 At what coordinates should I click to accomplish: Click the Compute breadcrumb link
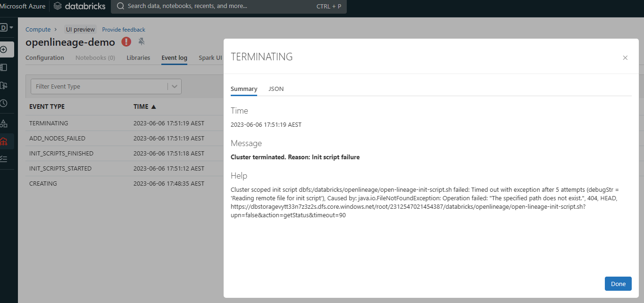tap(38, 29)
